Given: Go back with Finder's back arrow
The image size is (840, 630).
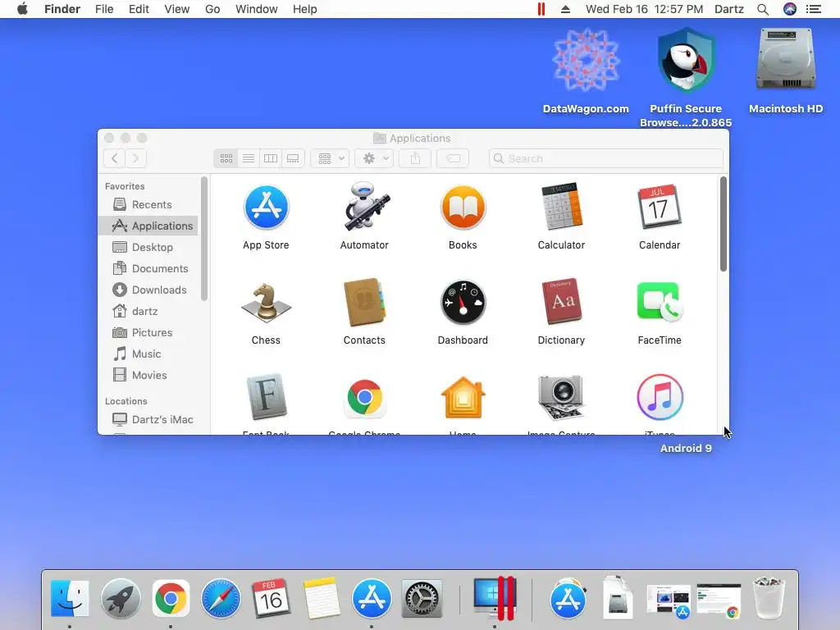Looking at the screenshot, I should (114, 158).
